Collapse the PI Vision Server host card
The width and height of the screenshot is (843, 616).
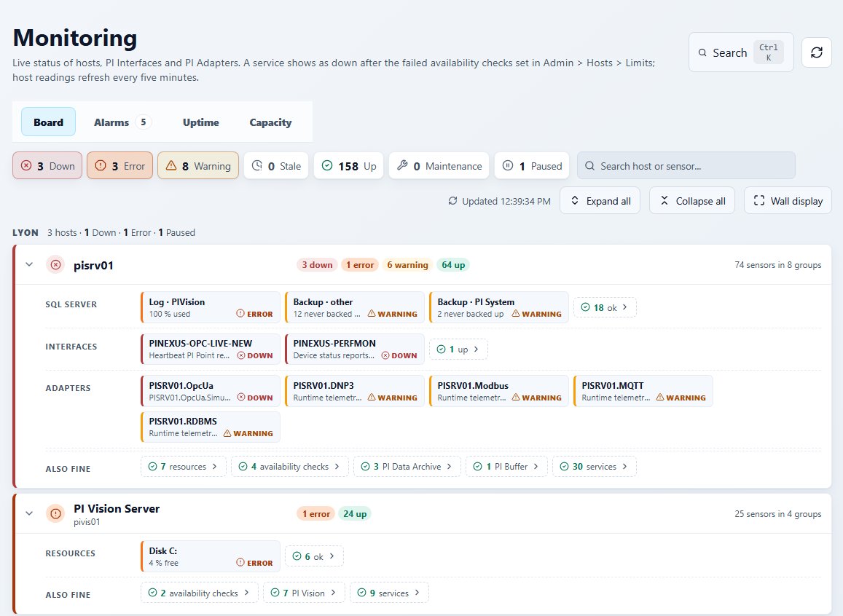click(x=29, y=513)
